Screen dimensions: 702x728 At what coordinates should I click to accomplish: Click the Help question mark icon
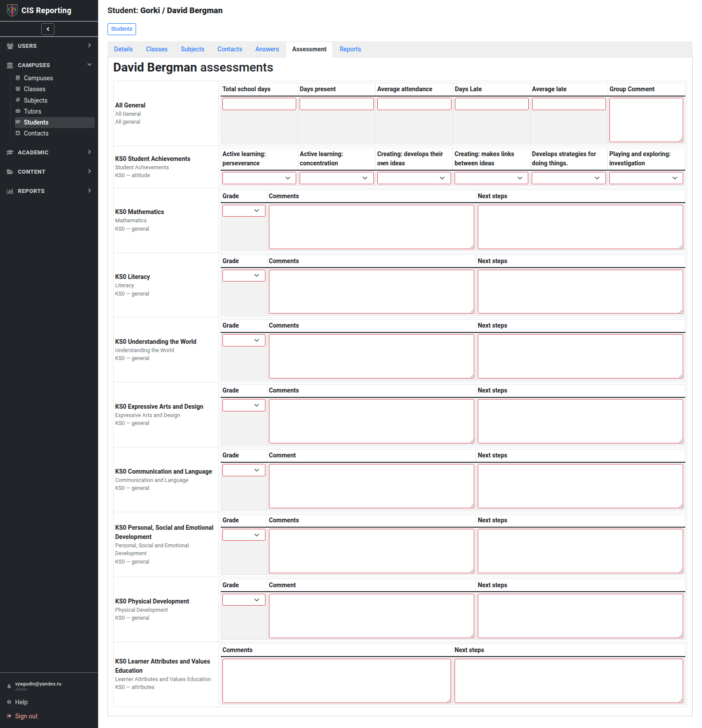[9, 702]
